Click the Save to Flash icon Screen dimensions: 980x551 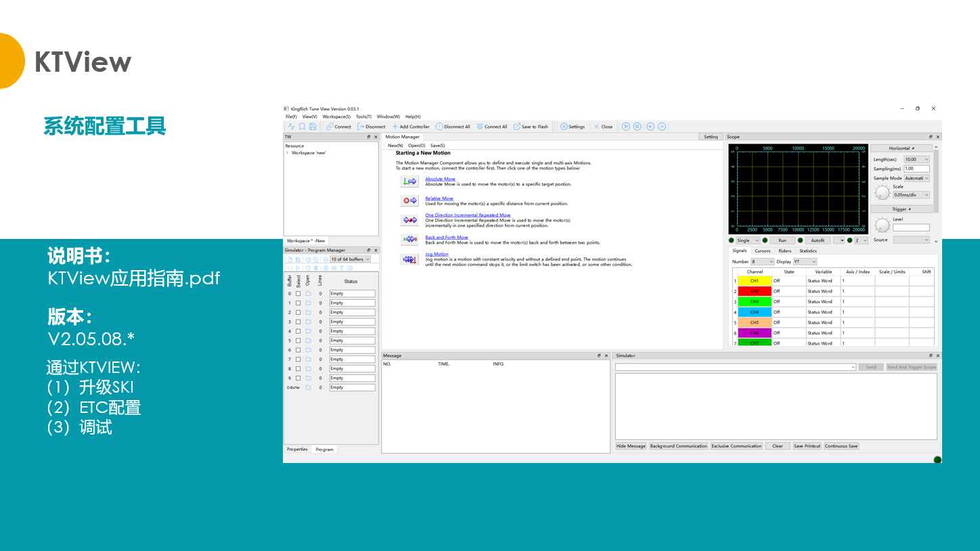(x=517, y=127)
